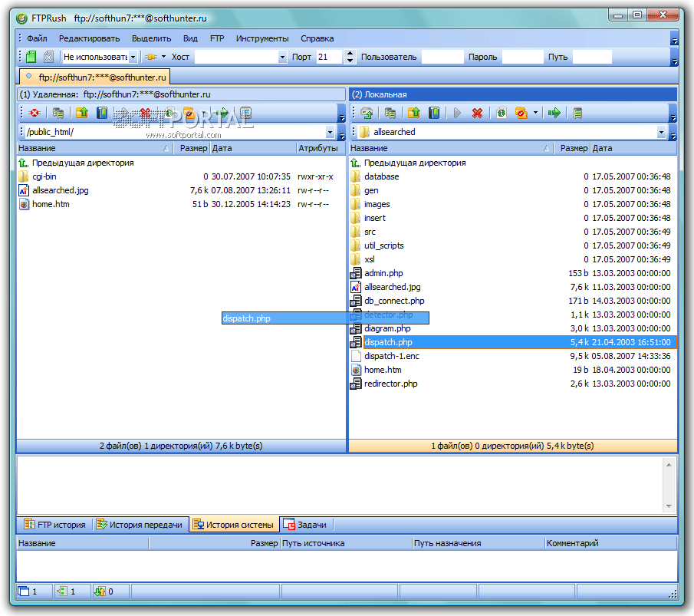Image resolution: width=694 pixels, height=616 pixels.
Task: Open the Справка menu
Action: coord(317,38)
